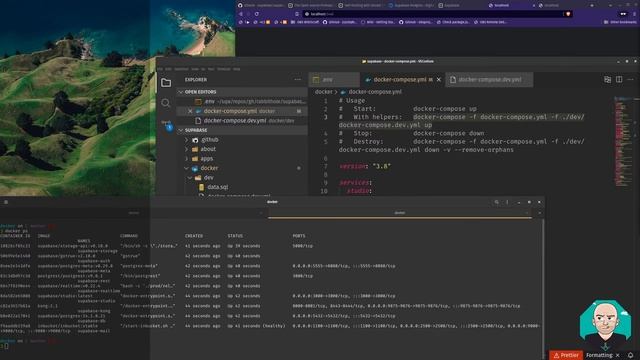Viewport: 640px width, 360px height.
Task: Click 'services' key on line 9
Action: (354, 182)
